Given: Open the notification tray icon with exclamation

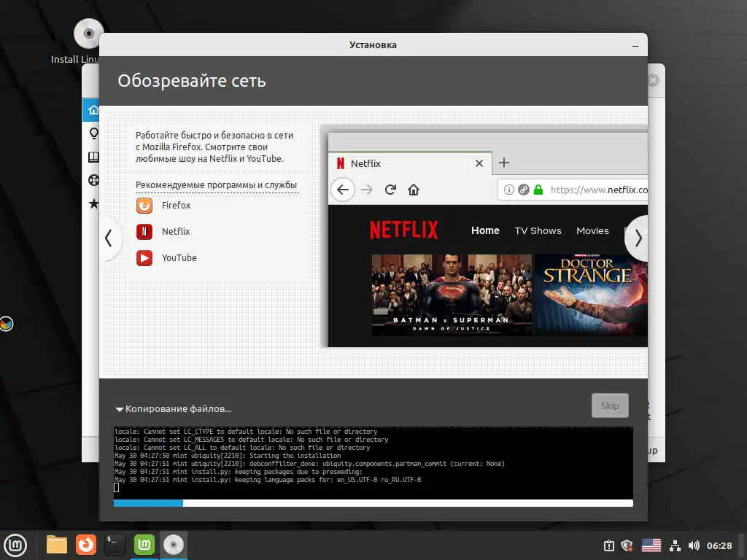Looking at the screenshot, I should pos(609,545).
